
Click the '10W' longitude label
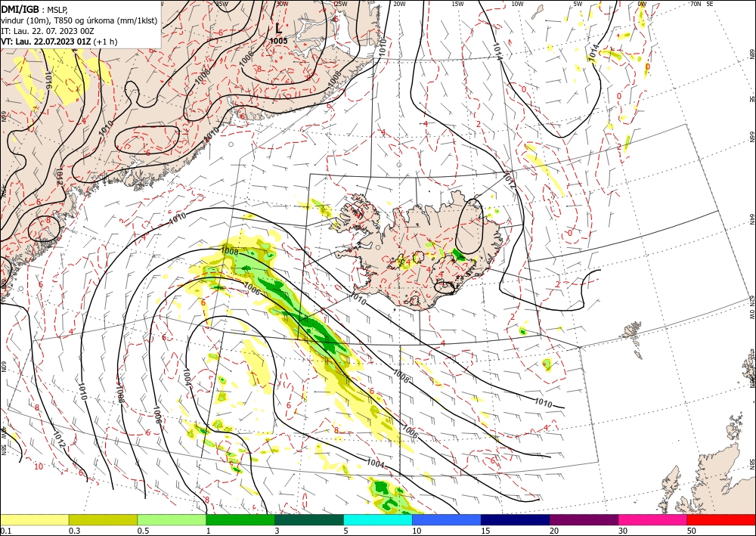coord(517,4)
